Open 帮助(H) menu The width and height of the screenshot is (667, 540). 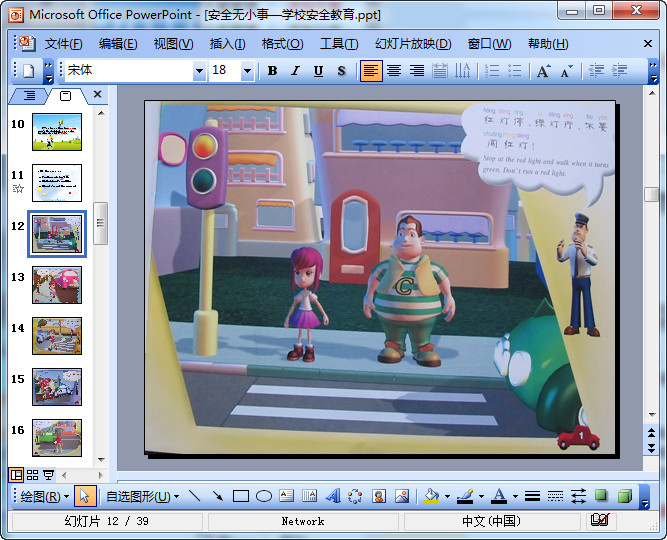(x=548, y=44)
